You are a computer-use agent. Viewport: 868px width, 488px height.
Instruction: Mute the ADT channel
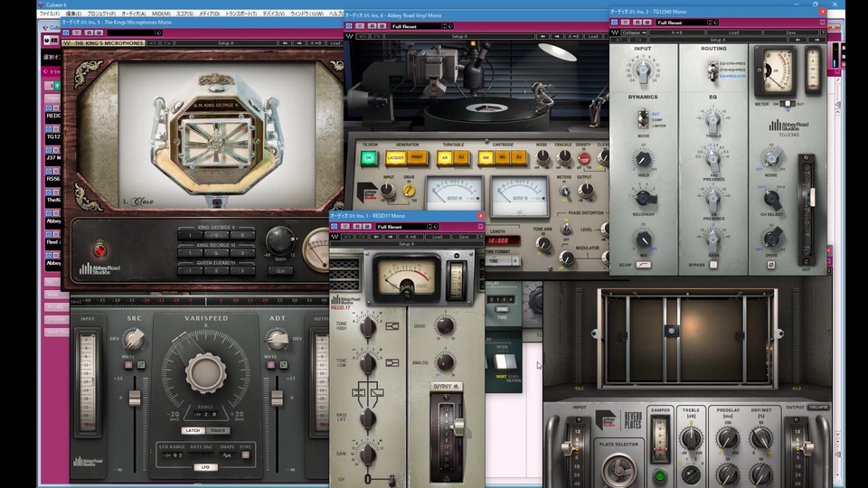pos(270,365)
